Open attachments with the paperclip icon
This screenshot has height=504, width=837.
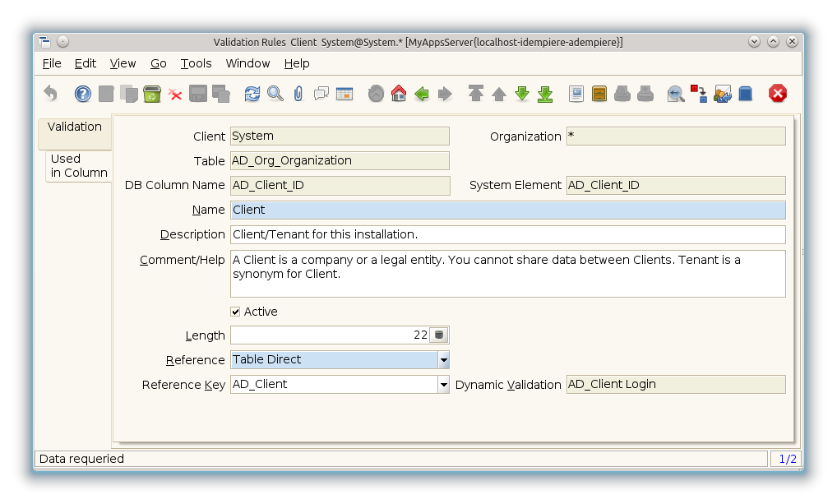click(x=298, y=94)
